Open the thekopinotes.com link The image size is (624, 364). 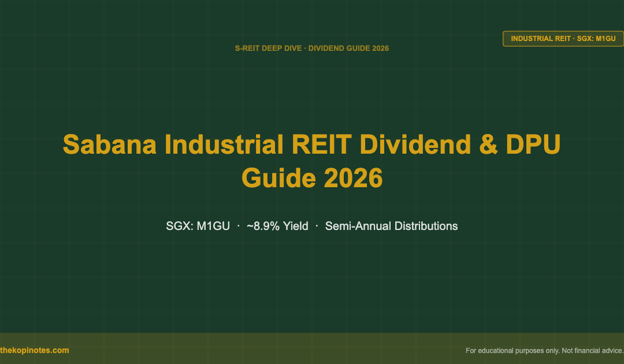tap(35, 351)
